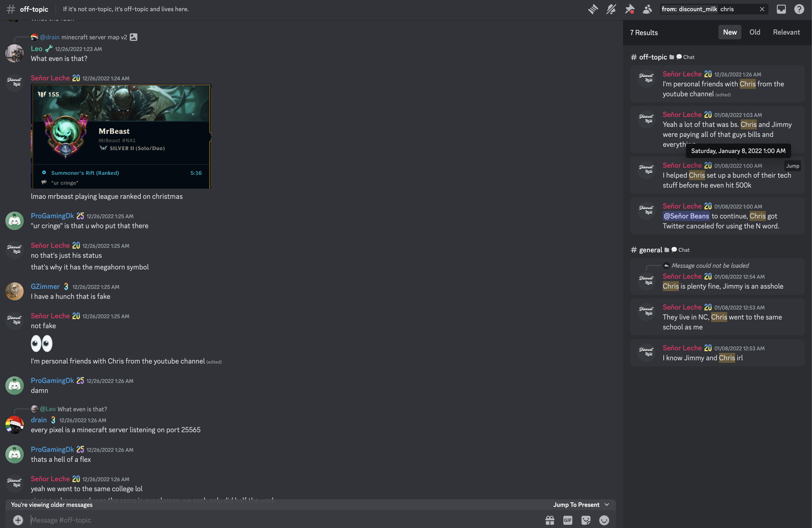
Task: Open pinned messages icon
Action: (x=630, y=9)
